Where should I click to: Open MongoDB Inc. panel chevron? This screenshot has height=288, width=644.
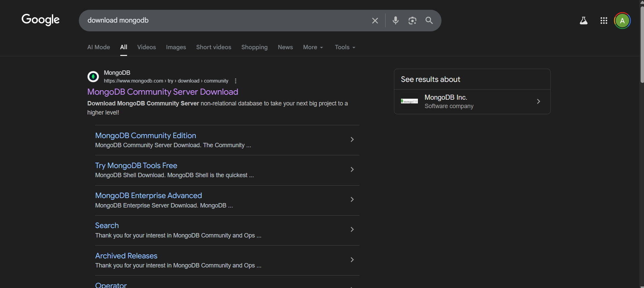[x=539, y=101]
